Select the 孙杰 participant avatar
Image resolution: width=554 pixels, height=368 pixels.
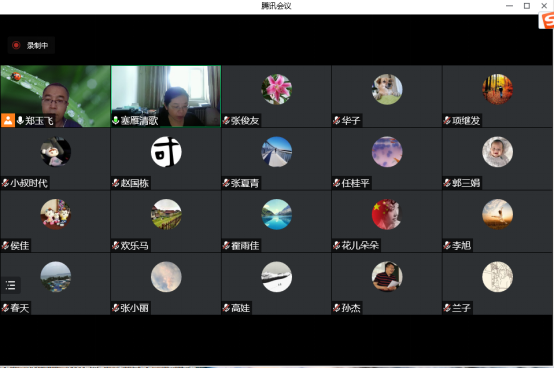(387, 277)
